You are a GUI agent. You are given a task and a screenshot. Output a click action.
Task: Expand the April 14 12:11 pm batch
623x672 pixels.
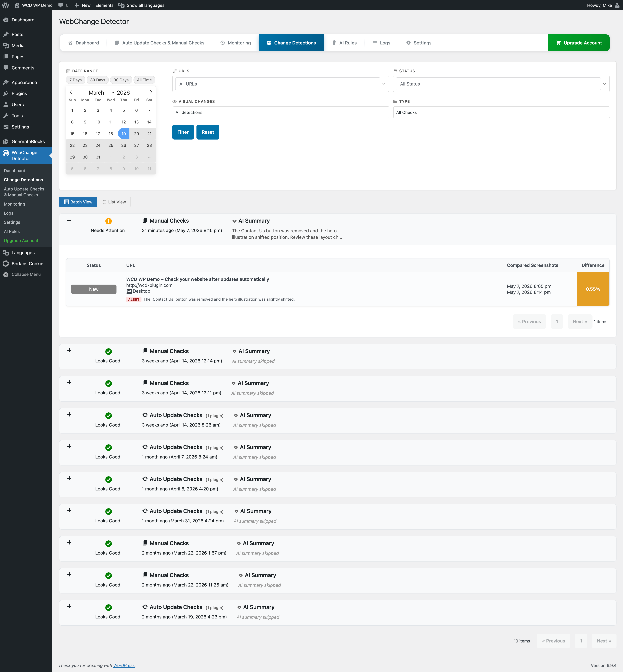point(69,382)
